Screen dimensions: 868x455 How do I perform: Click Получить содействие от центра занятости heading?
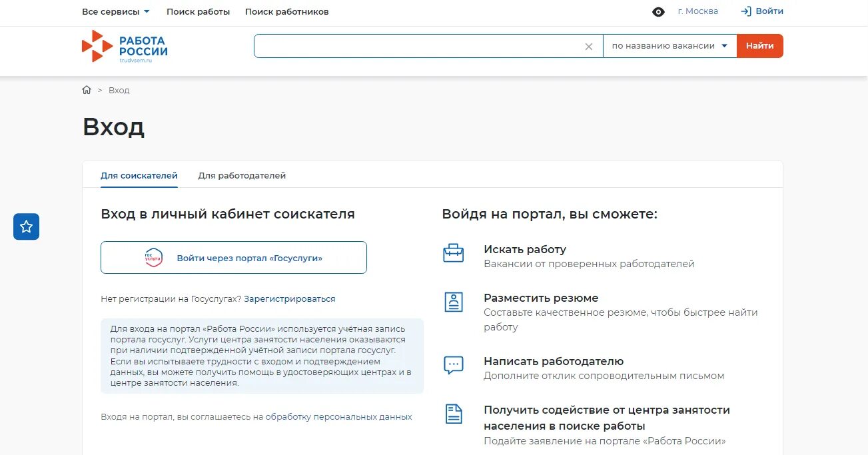607,418
